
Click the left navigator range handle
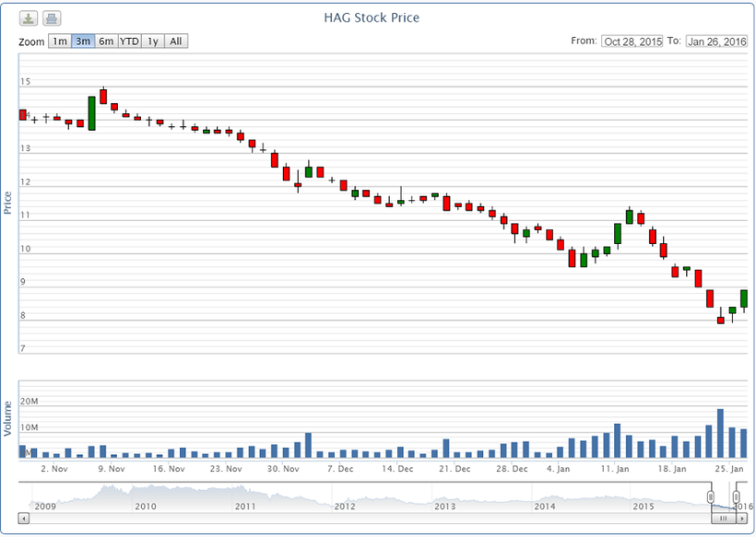click(711, 497)
